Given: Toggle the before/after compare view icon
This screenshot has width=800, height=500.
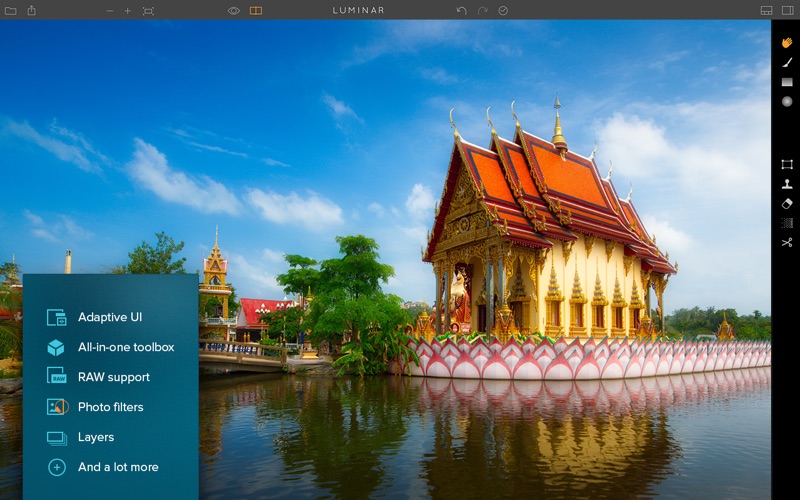Looking at the screenshot, I should [256, 11].
